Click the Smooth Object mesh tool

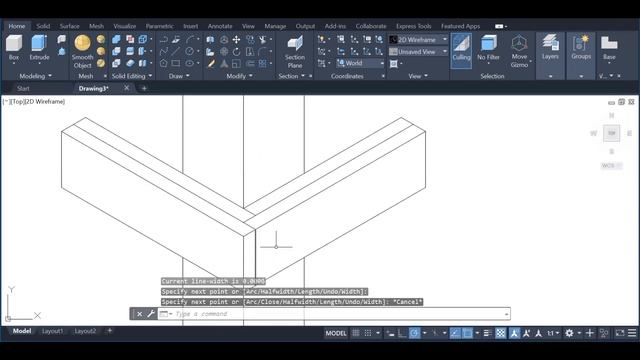82,51
